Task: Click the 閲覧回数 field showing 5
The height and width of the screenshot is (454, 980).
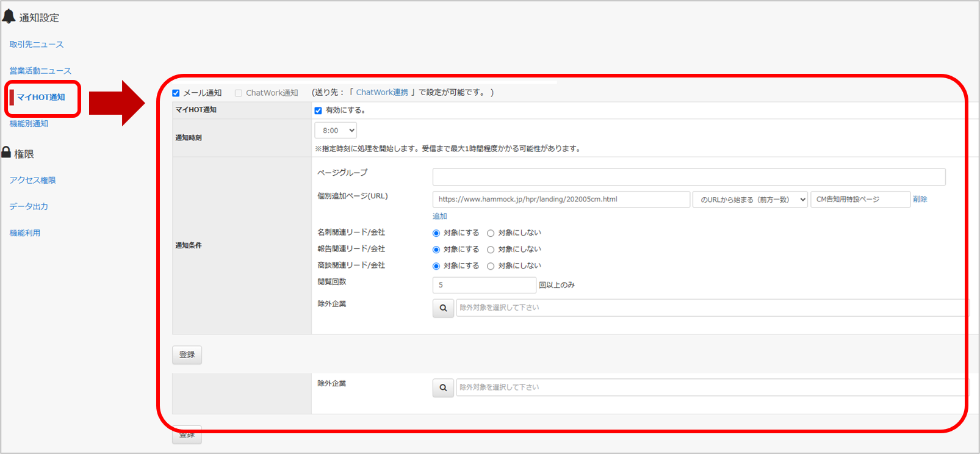Action: click(x=485, y=285)
